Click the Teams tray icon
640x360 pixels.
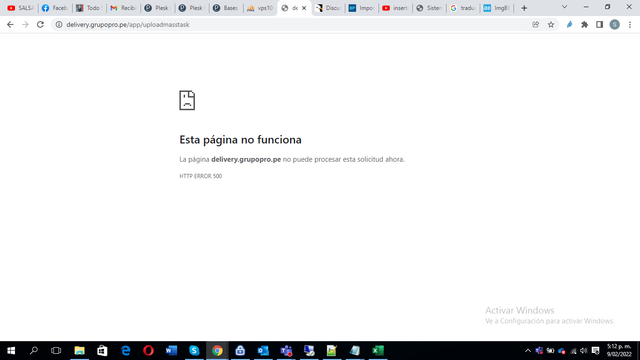point(539,351)
